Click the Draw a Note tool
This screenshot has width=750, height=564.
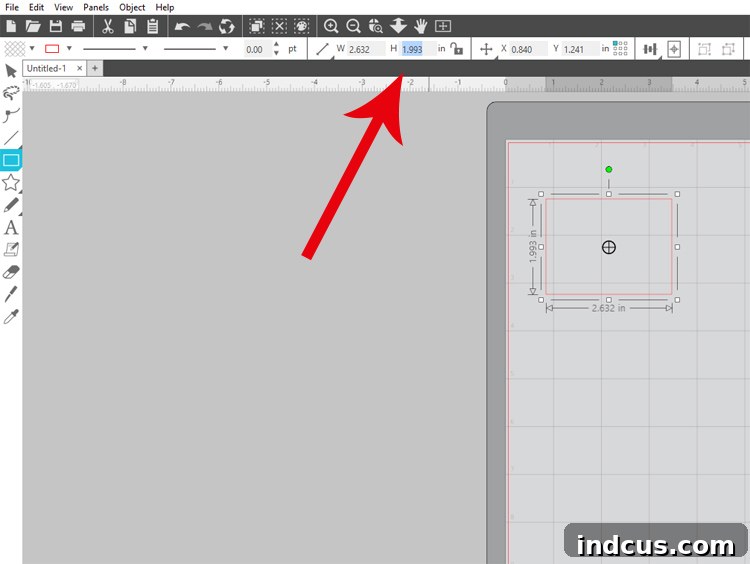[11, 249]
